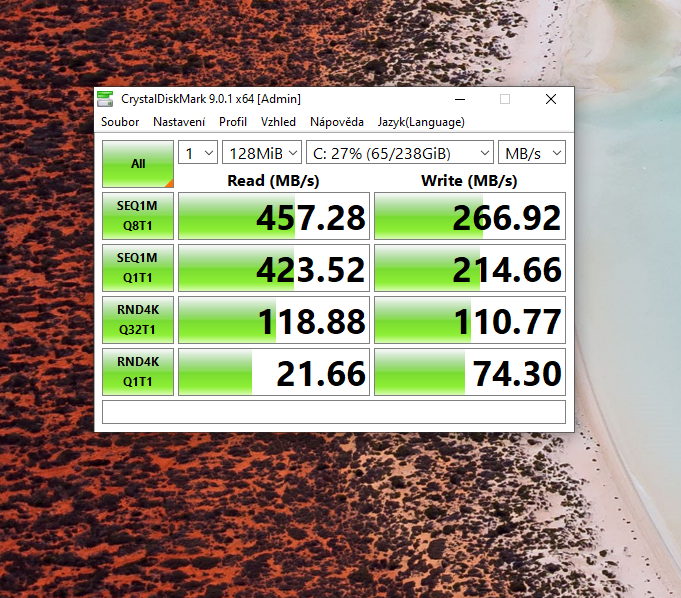Open the C: drive selection dropdown

[400, 152]
